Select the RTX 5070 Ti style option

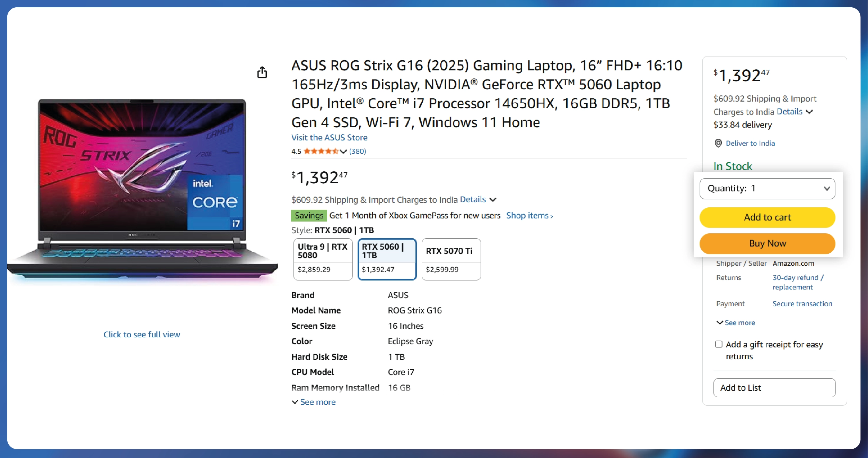tap(451, 259)
